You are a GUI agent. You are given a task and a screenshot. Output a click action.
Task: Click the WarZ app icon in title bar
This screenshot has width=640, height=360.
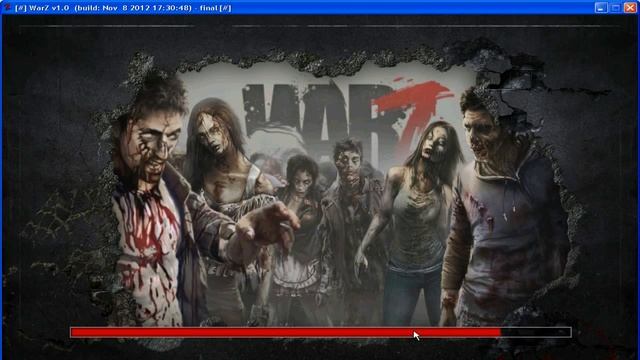coord(7,7)
